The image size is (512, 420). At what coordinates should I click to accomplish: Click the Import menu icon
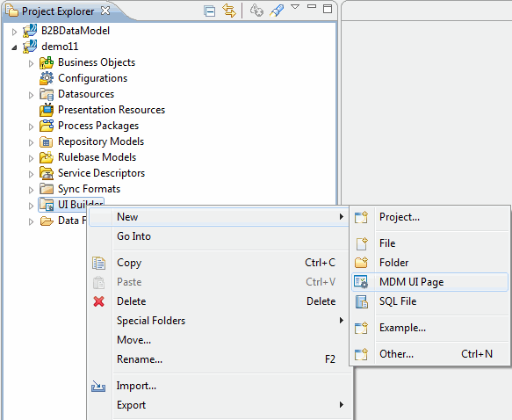coord(98,387)
